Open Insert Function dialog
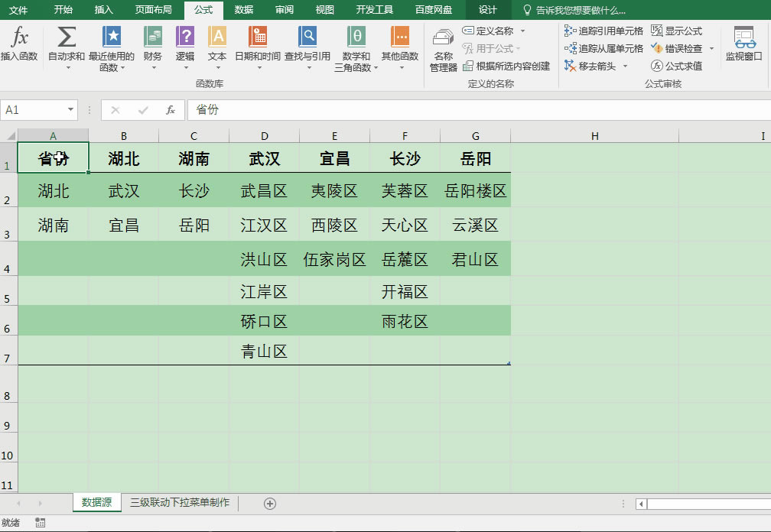 19,44
